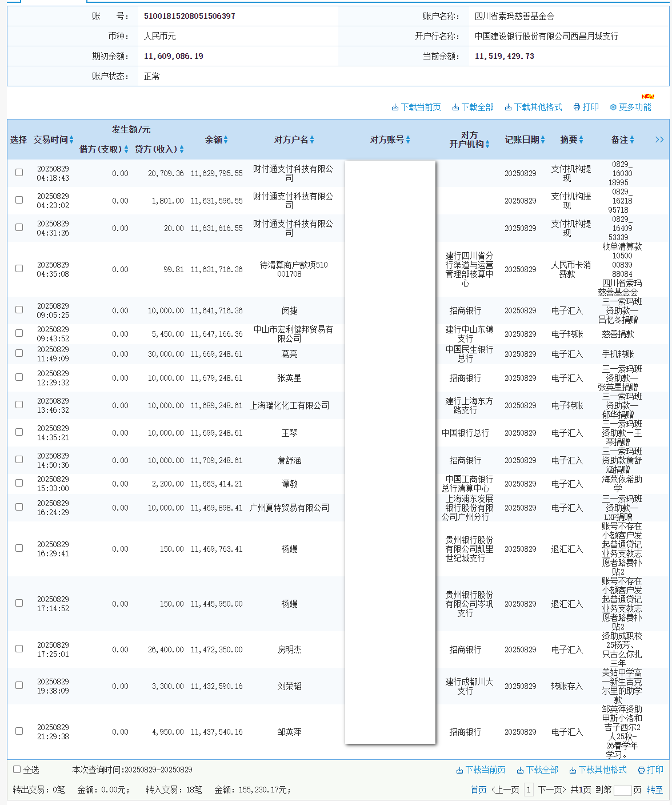The height and width of the screenshot is (805, 672).
Task: Click 转账存入 summary cell
Action: pyautogui.click(x=567, y=686)
